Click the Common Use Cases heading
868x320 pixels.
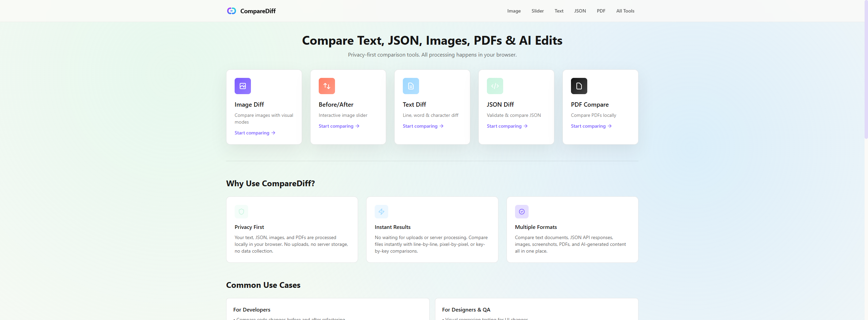tap(263, 285)
